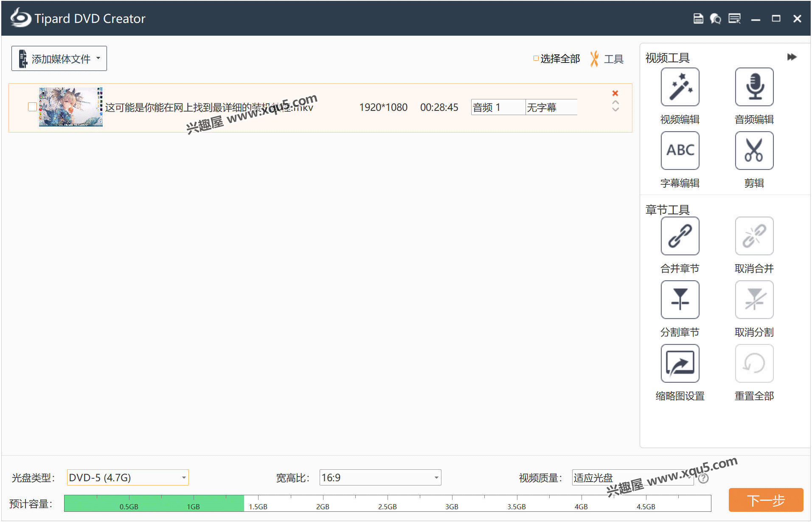This screenshot has height=522, width=812.
Task: Open the Subtitle Edit (字幕编辑) ABC tool
Action: (680, 151)
